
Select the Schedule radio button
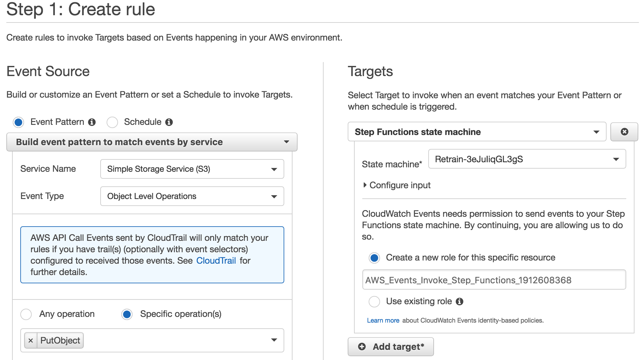click(112, 122)
